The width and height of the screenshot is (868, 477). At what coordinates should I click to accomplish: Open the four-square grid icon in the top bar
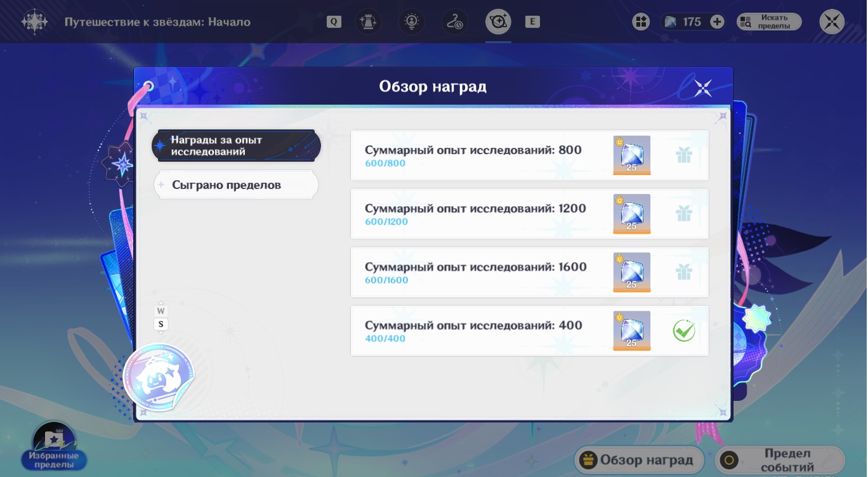coord(641,22)
